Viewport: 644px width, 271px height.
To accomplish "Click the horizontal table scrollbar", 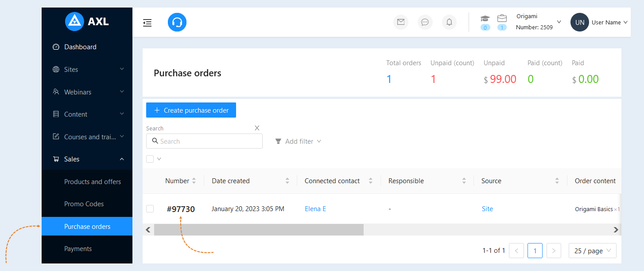I will coord(259,230).
